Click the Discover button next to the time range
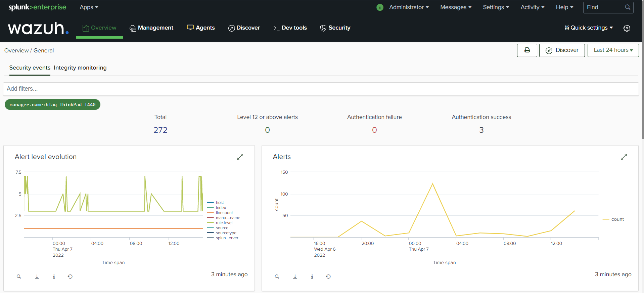Image resolution: width=644 pixels, height=293 pixels. 562,50
